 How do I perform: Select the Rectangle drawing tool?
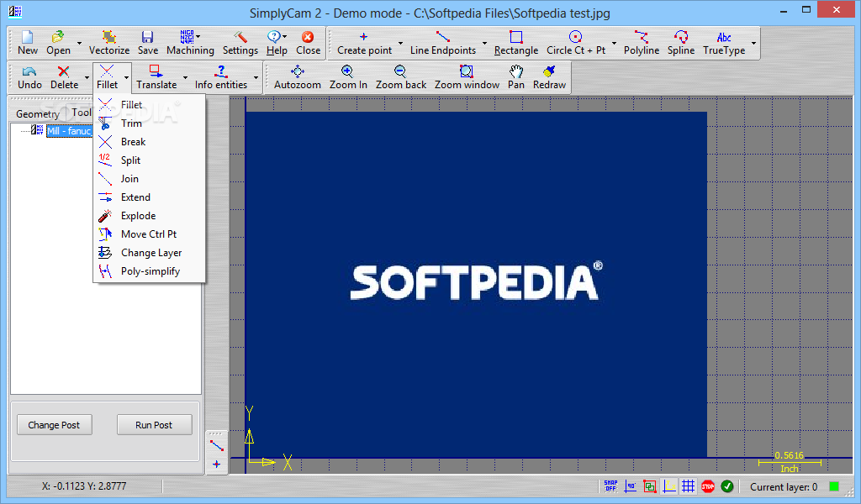(515, 43)
